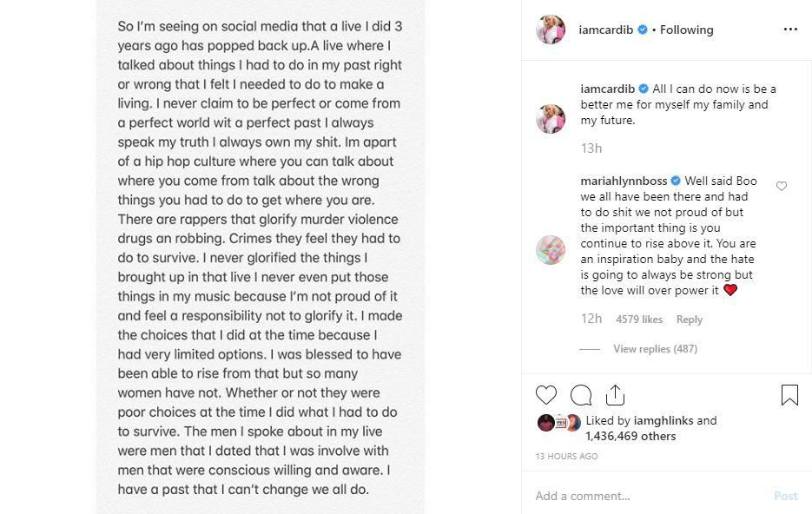
Task: Focus the Add a comment field
Action: tap(647, 496)
